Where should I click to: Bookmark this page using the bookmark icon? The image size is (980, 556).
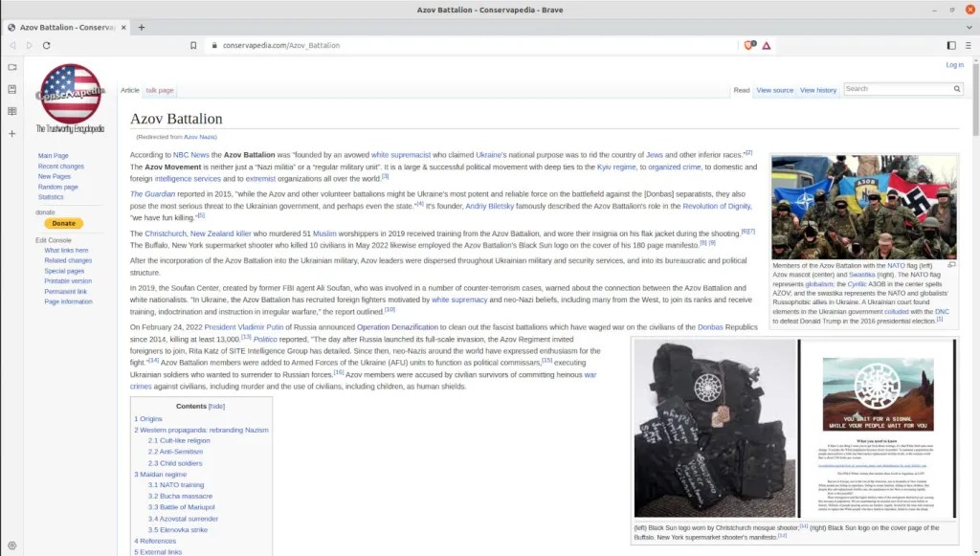193,45
